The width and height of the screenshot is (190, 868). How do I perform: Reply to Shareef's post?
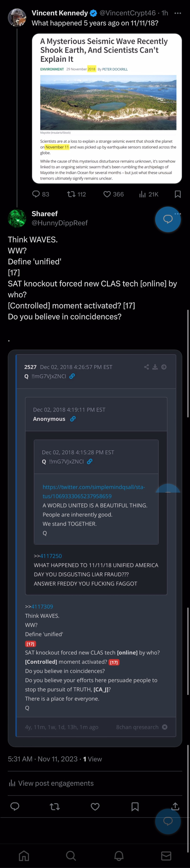coord(15,806)
